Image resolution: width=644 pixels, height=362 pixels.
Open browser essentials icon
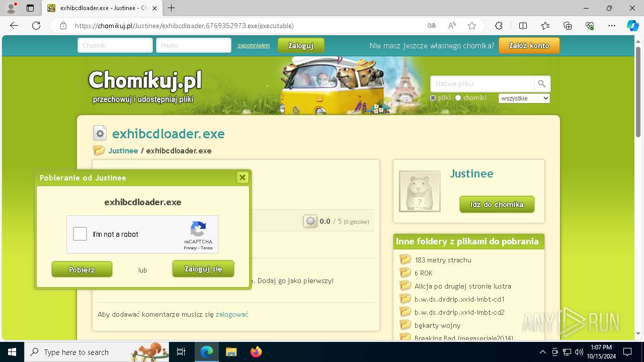point(590,26)
